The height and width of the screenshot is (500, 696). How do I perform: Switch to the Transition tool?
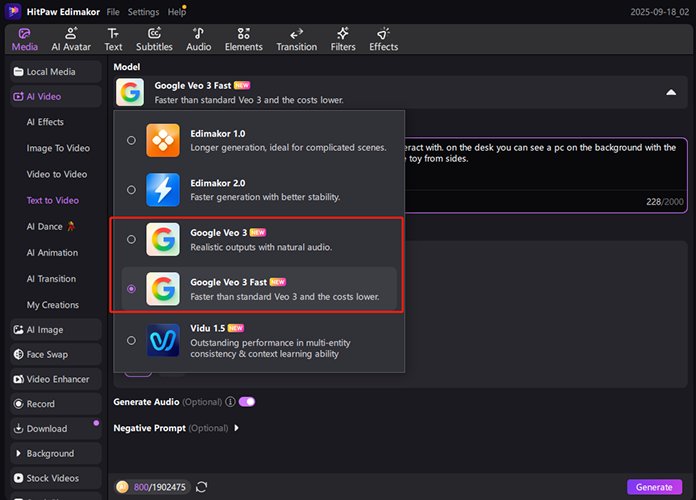[296, 39]
